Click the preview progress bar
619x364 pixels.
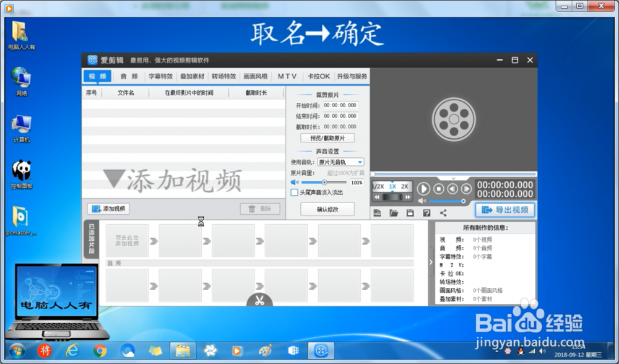(x=454, y=174)
